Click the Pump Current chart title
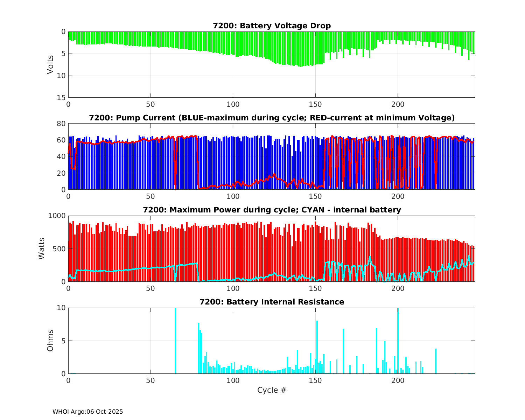This screenshot has height=420, width=525. (x=272, y=118)
